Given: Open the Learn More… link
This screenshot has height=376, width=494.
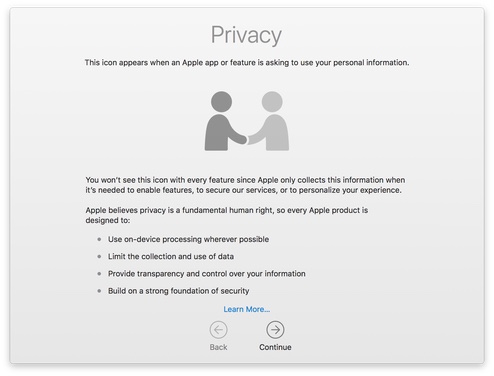Looking at the screenshot, I should point(247,309).
